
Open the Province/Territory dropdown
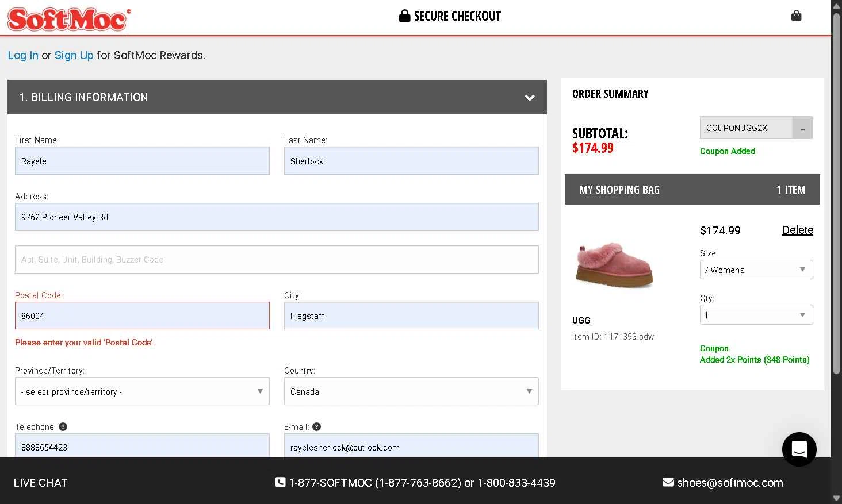click(x=142, y=391)
